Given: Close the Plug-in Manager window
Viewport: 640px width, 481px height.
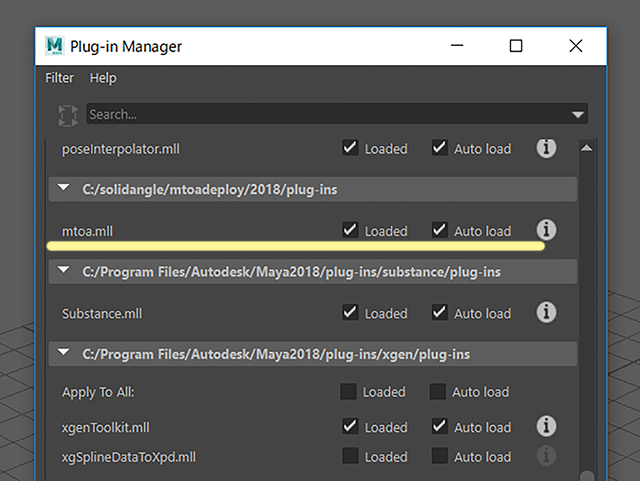Looking at the screenshot, I should pos(576,46).
